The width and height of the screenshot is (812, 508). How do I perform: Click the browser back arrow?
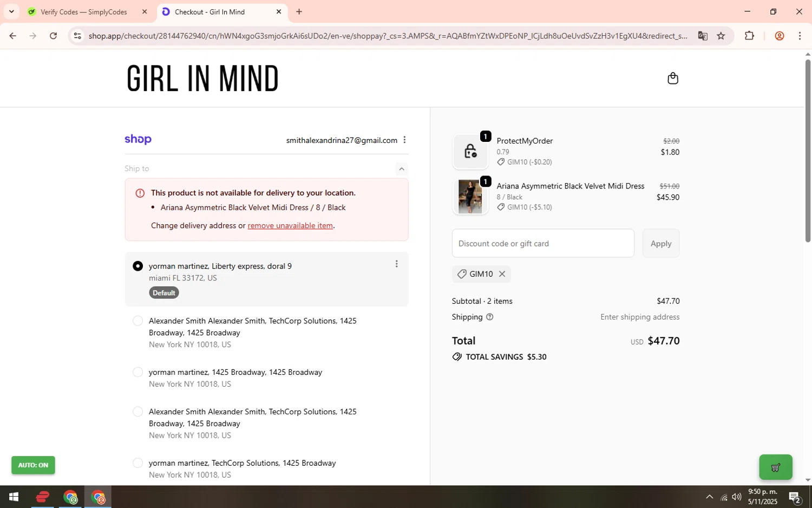(x=12, y=36)
